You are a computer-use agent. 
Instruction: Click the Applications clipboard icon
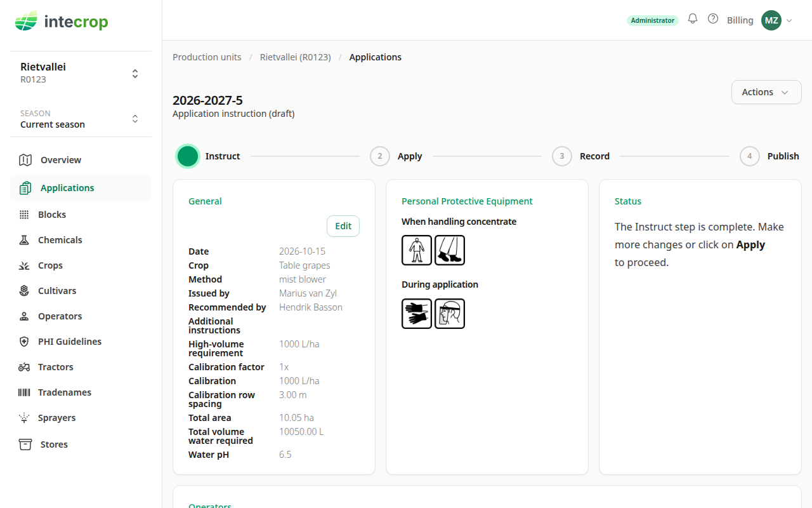[25, 188]
